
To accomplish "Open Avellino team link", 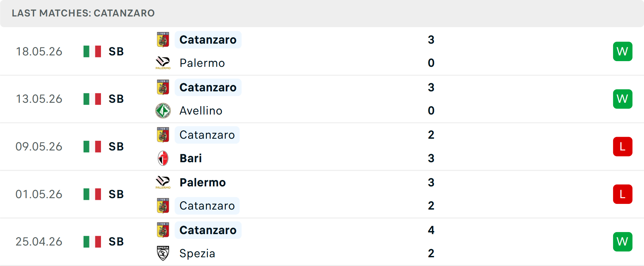I will [201, 110].
